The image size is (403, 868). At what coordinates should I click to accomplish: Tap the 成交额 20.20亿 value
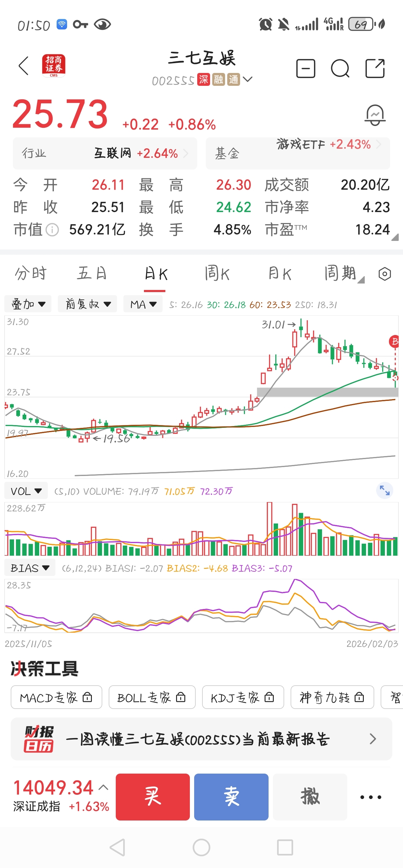365,185
